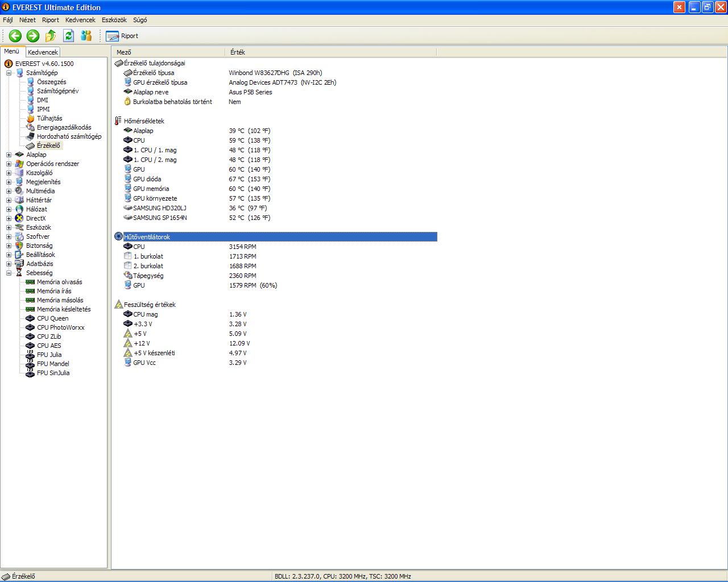Click the Hordozható számítógép laptop icon

coord(30,136)
